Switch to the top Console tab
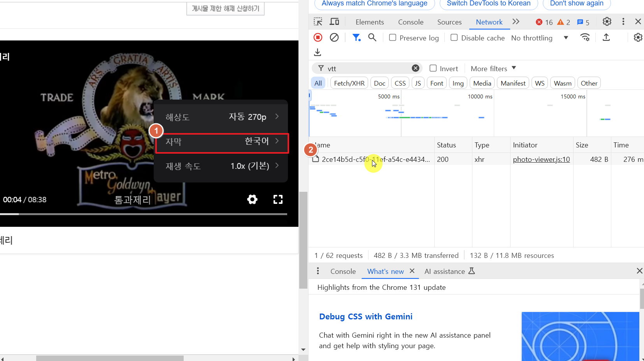 pos(411,22)
